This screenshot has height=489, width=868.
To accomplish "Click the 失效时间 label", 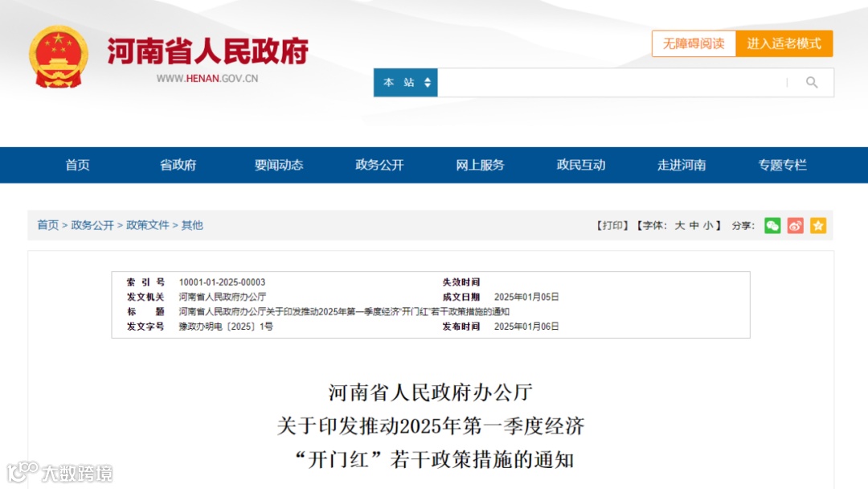I will click(461, 282).
